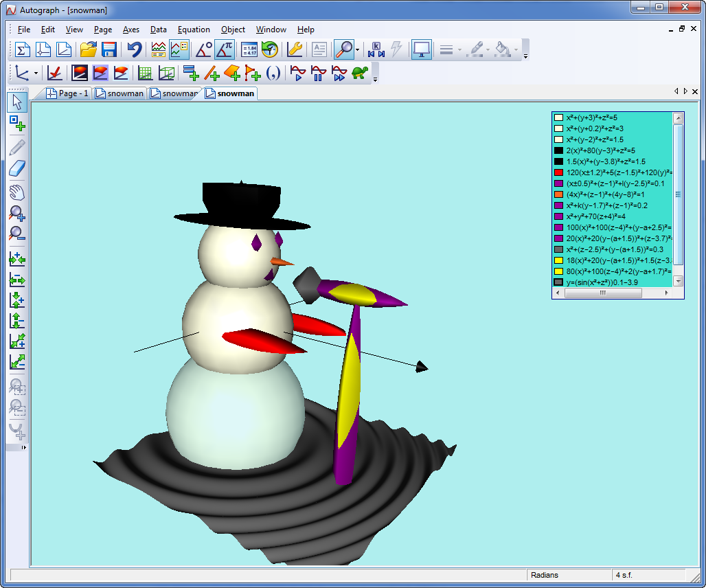Pause the animation with the pause wave icon
Viewport: 706px width, 588px height.
pyautogui.click(x=319, y=73)
